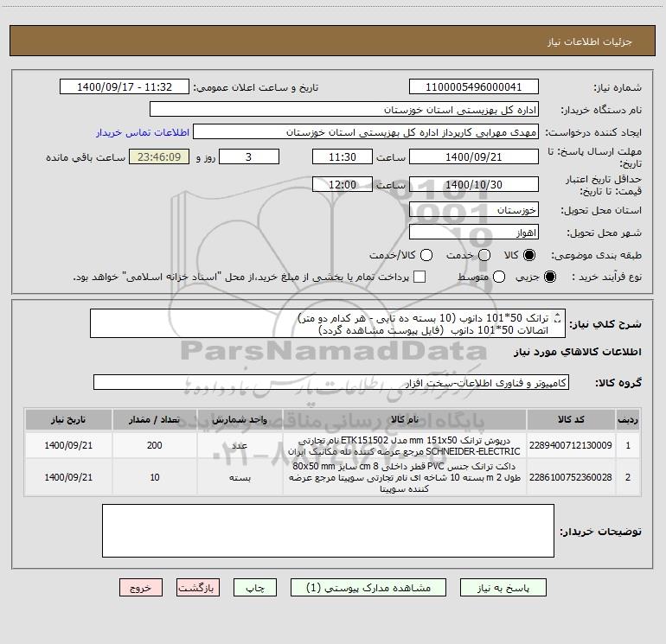Click the گروه کالا field کامپیوتر و فناوری اطلاعات
The width and height of the screenshot is (666, 644).
click(x=331, y=382)
